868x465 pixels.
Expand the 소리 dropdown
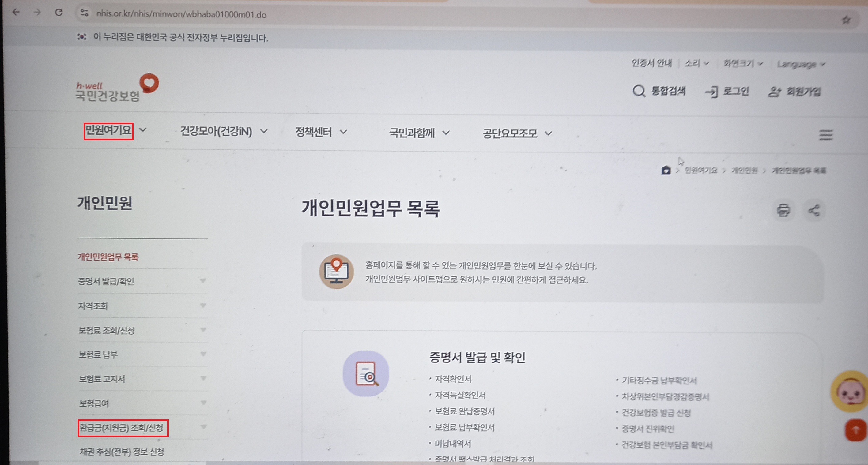[x=697, y=63]
